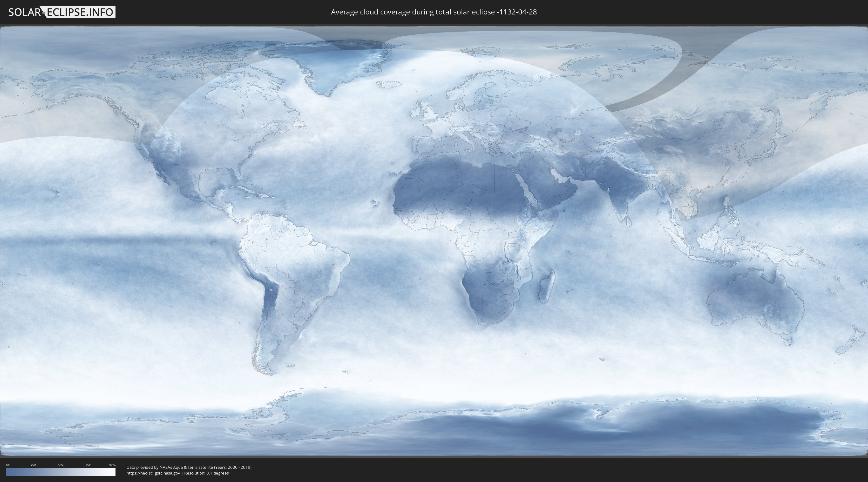This screenshot has width=868, height=482.
Task: Select the title text about eclipse -1132-04-28
Action: pos(434,12)
